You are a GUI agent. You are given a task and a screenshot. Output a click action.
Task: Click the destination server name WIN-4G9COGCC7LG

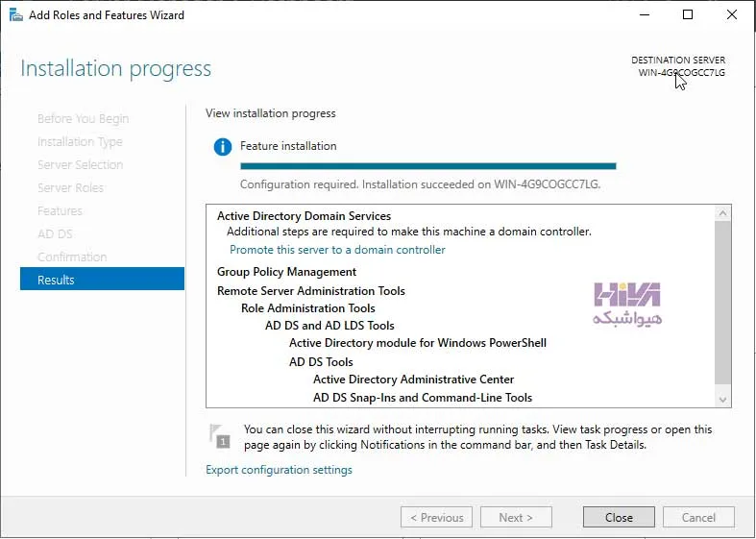pyautogui.click(x=681, y=73)
